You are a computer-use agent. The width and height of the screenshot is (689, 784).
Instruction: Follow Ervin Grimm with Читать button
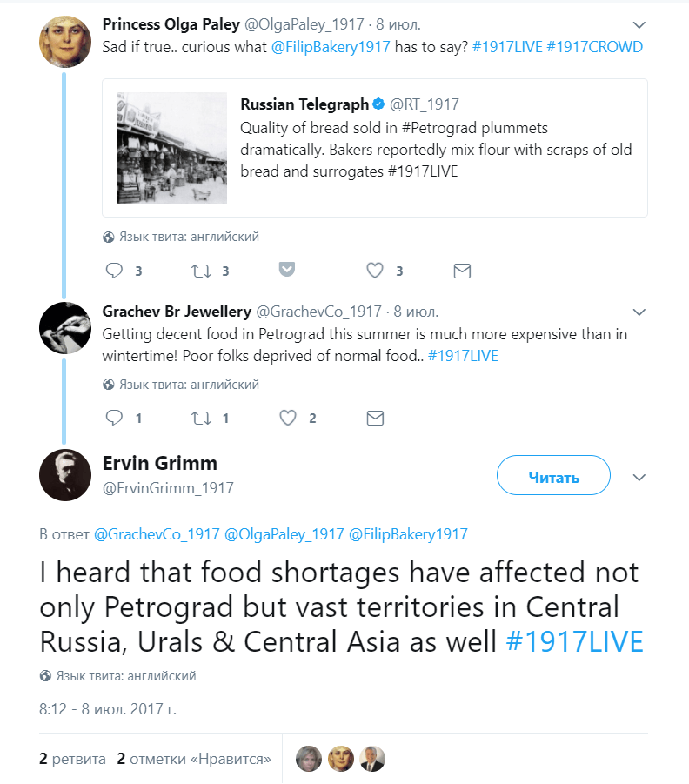(x=553, y=477)
